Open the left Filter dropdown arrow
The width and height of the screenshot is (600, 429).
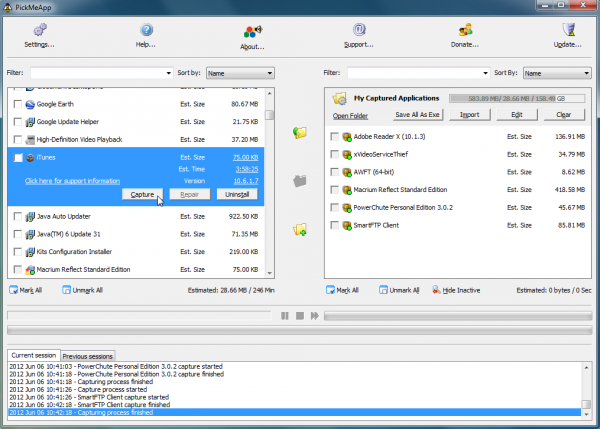coord(168,73)
